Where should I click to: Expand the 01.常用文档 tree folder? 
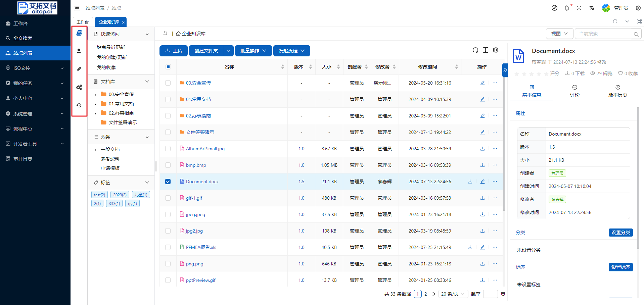pyautogui.click(x=95, y=104)
